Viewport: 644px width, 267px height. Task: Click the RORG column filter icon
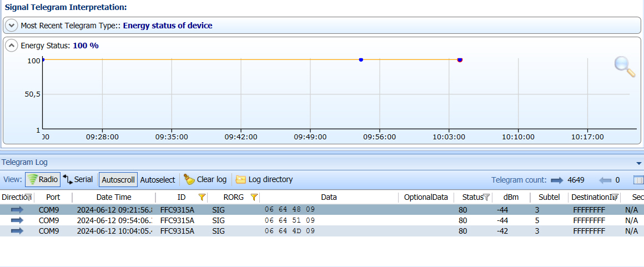[x=254, y=197]
